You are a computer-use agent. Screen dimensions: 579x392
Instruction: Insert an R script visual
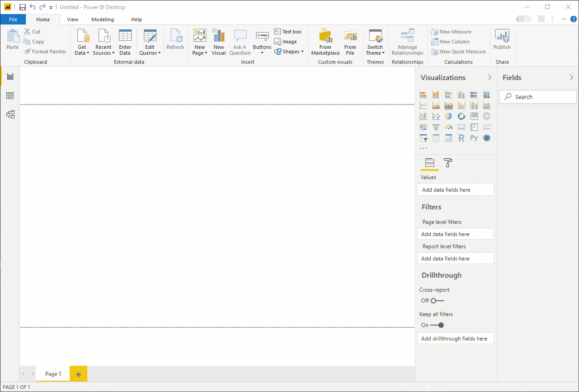click(461, 138)
